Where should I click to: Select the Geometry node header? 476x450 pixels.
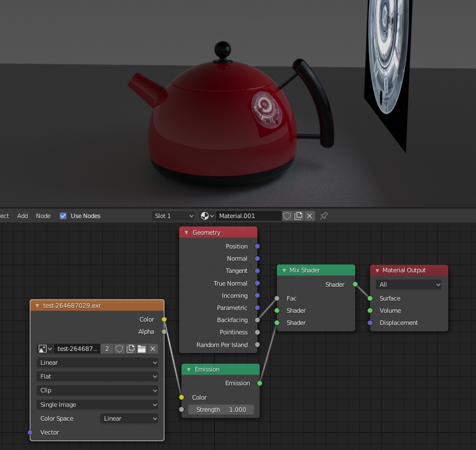pyautogui.click(x=218, y=232)
